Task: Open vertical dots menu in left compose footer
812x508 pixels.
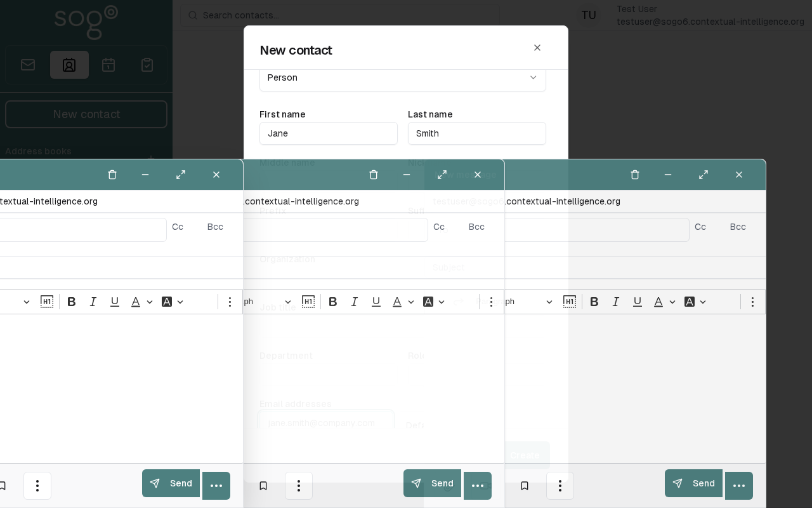Action: point(37,486)
